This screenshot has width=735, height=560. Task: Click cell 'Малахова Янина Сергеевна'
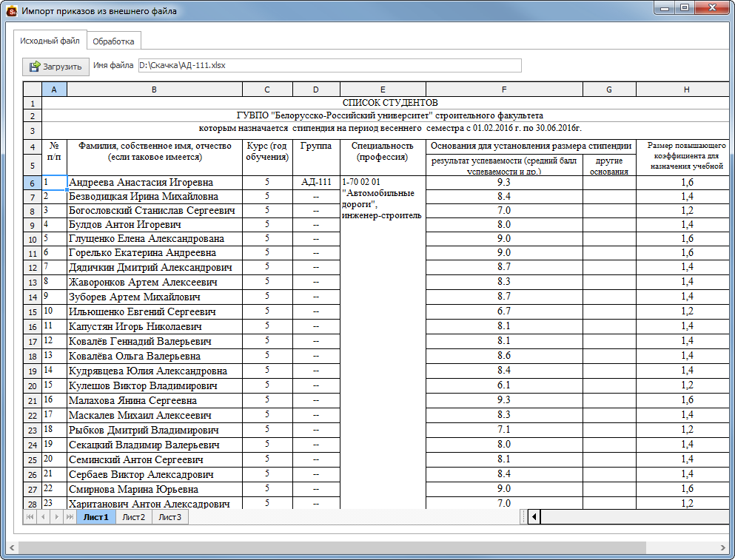pos(155,401)
